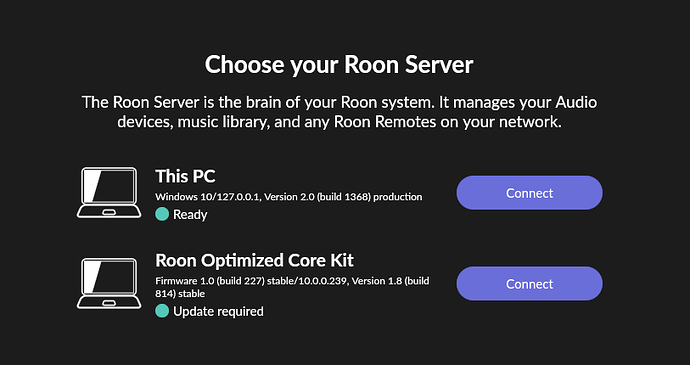Select the This PC server title
Viewport: 690px width, 365px height.
click(x=185, y=177)
